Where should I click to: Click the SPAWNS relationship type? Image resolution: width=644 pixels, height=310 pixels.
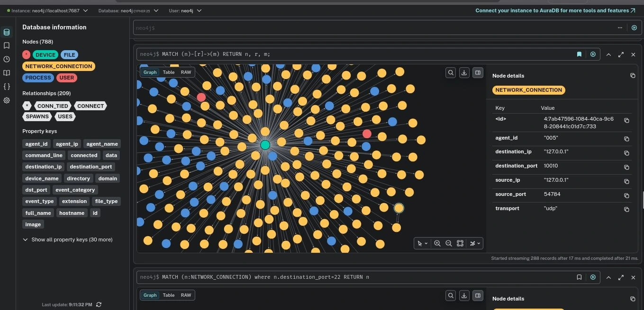tap(37, 116)
